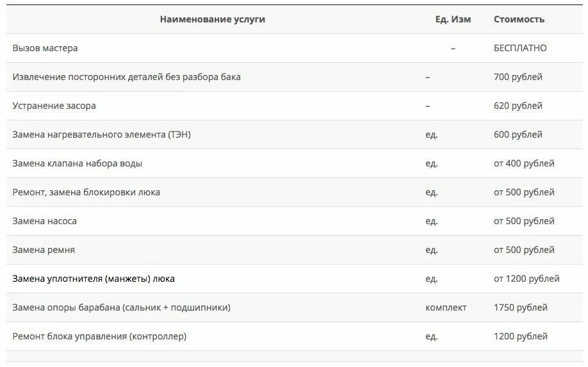The image size is (588, 367).
Task: Select the "Ед. Изм" column header
Action: (453, 19)
